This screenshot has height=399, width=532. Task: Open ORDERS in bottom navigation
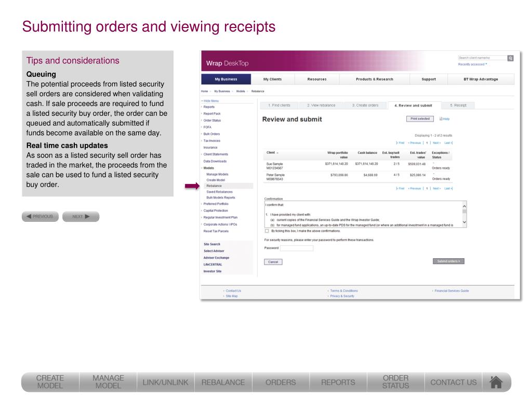tap(281, 382)
